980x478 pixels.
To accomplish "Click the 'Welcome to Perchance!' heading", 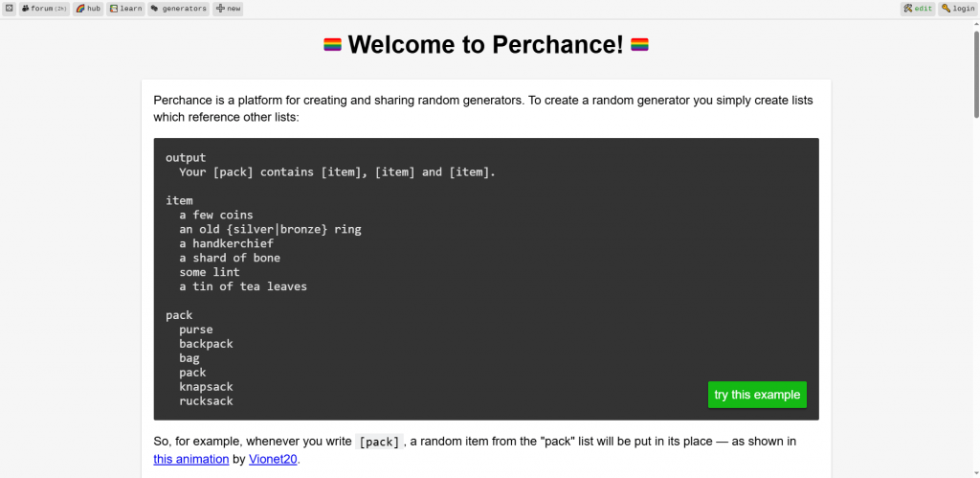I will click(x=485, y=44).
